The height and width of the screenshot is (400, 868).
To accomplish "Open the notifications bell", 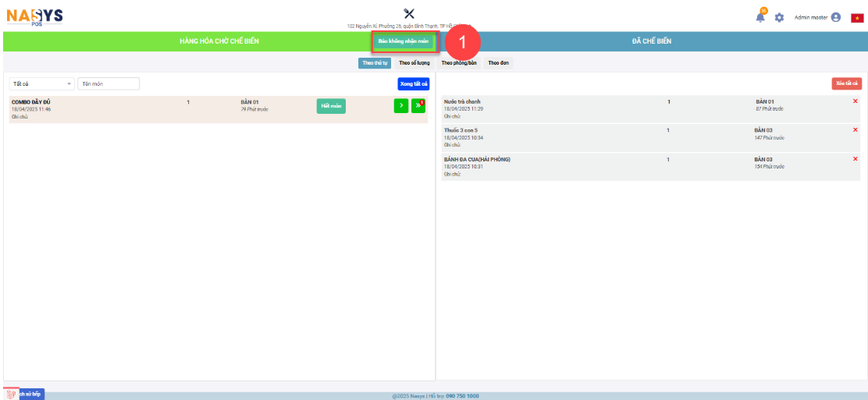I will [x=760, y=17].
